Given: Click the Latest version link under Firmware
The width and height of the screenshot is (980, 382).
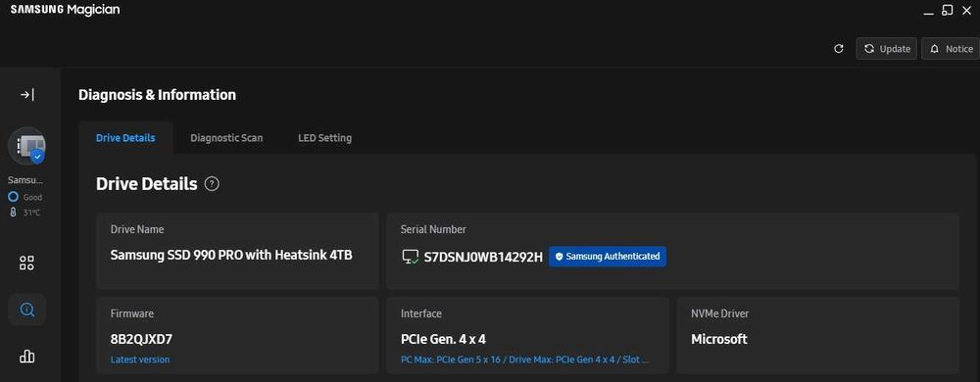Looking at the screenshot, I should pyautogui.click(x=140, y=359).
